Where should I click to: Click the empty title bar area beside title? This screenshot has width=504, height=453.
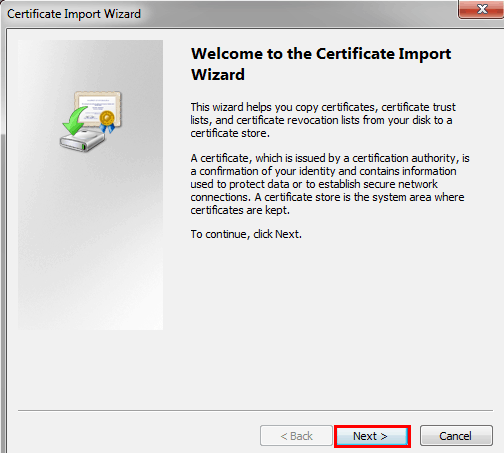(x=297, y=13)
